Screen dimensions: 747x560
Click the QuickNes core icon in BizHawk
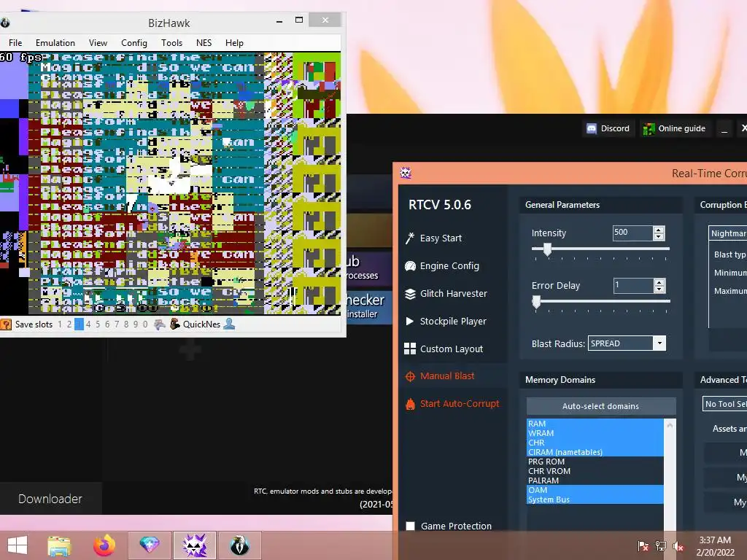pyautogui.click(x=175, y=324)
